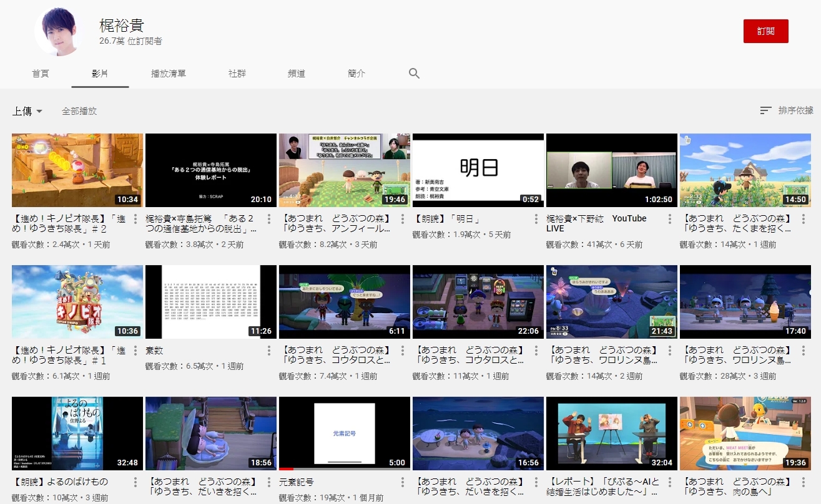Viewport: 821px width, 504px height.
Task: Open the 社群 tab
Action: coord(237,74)
